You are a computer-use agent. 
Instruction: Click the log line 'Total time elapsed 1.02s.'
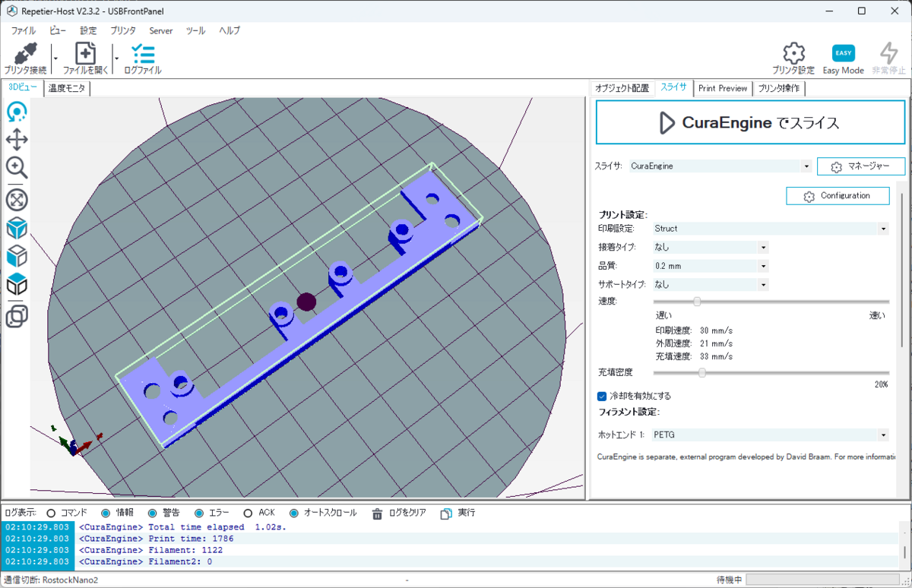[182, 527]
